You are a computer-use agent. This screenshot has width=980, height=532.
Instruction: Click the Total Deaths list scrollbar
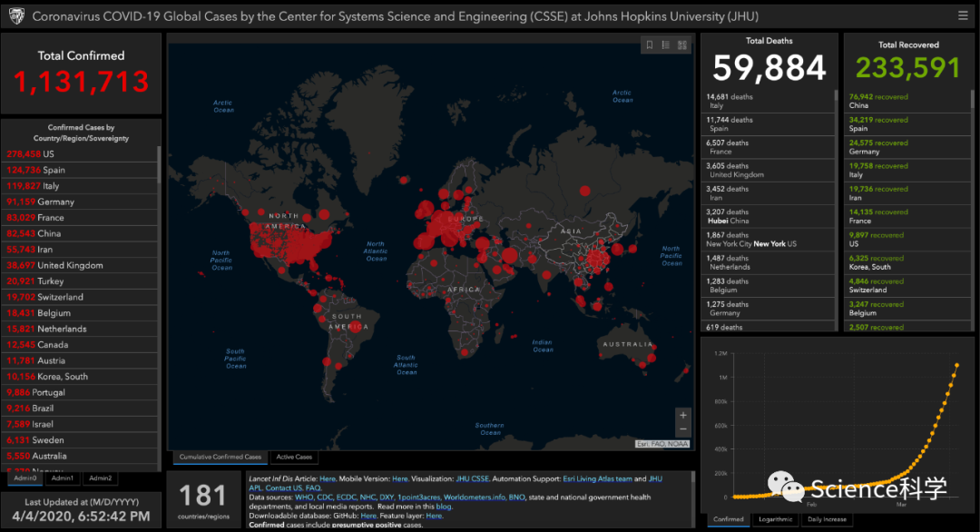tap(836, 95)
